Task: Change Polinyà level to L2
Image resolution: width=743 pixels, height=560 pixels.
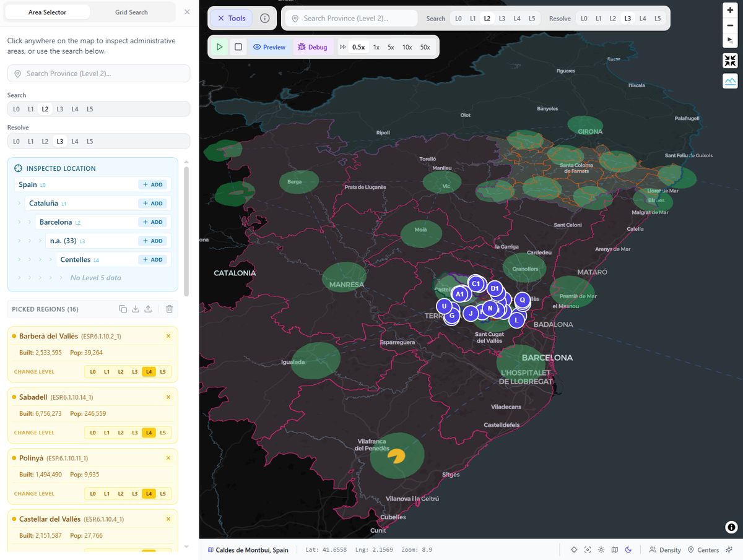Action: click(121, 494)
